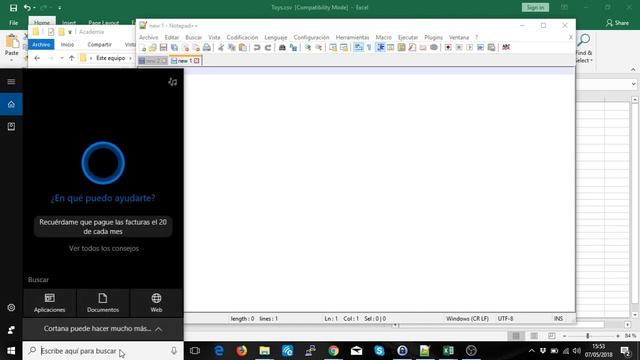
Task: Save recorded macro icon in Notepad++
Action: [491, 47]
